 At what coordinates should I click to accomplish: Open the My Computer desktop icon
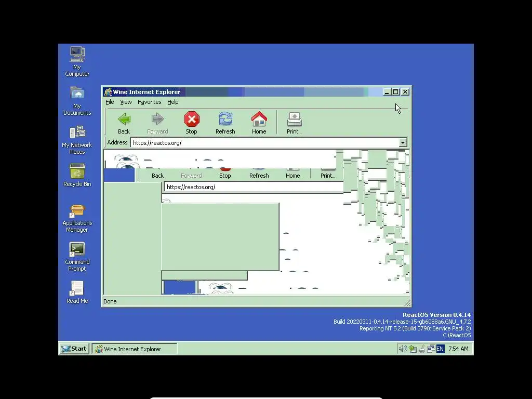pyautogui.click(x=77, y=54)
